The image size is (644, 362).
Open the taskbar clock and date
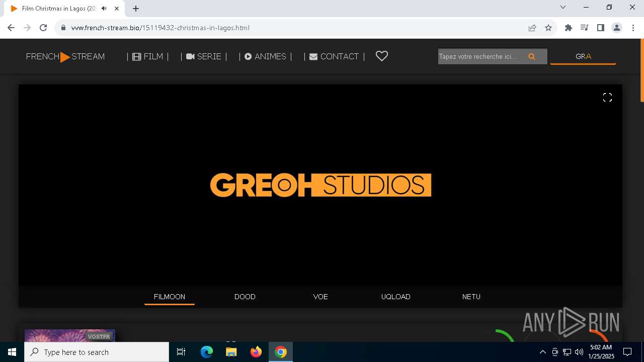pos(601,352)
